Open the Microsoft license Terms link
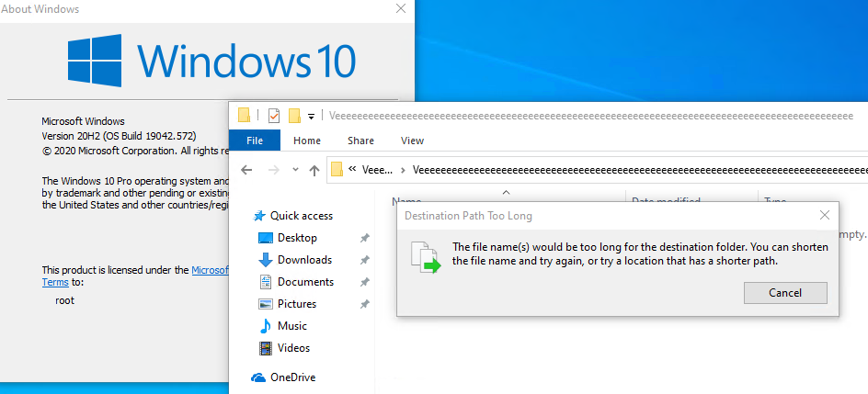 (55, 282)
